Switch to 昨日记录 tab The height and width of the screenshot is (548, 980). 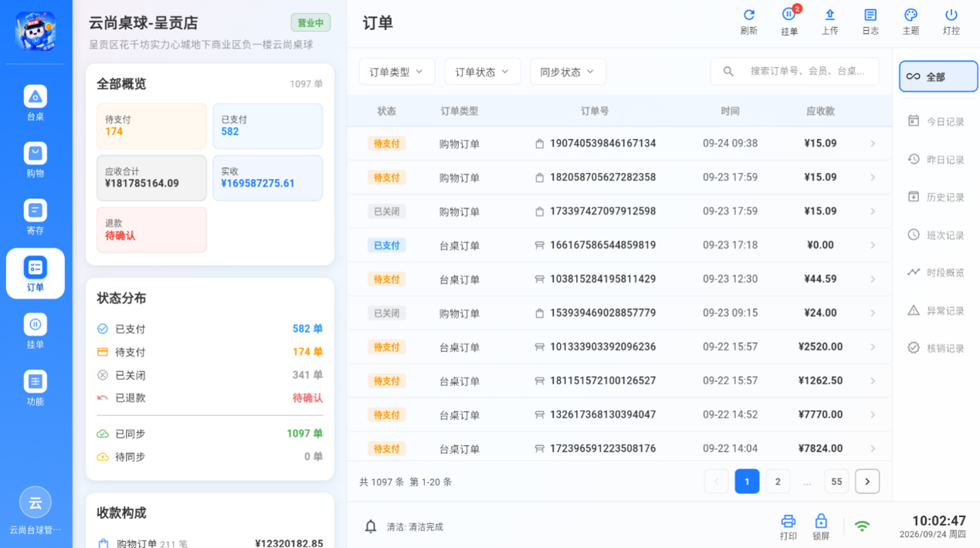tap(936, 159)
